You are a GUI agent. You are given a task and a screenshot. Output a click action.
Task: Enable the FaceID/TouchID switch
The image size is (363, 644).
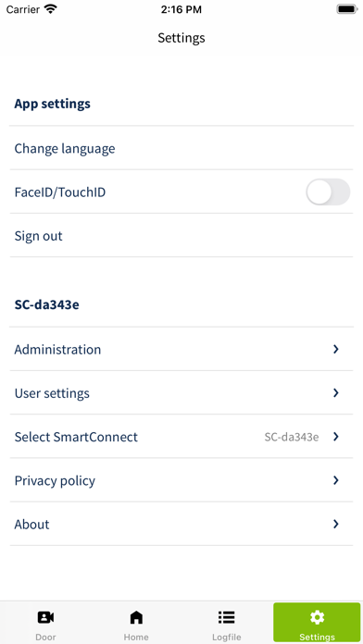point(328,192)
